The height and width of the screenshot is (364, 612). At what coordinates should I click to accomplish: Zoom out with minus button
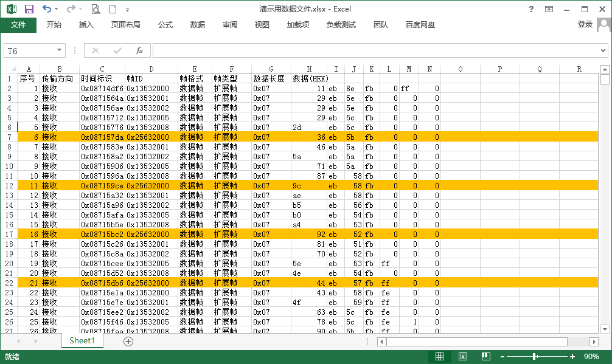click(x=502, y=357)
